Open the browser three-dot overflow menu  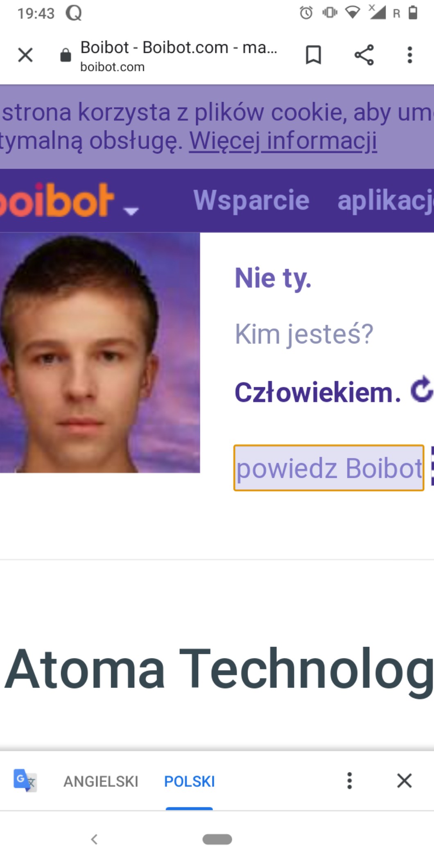[409, 55]
